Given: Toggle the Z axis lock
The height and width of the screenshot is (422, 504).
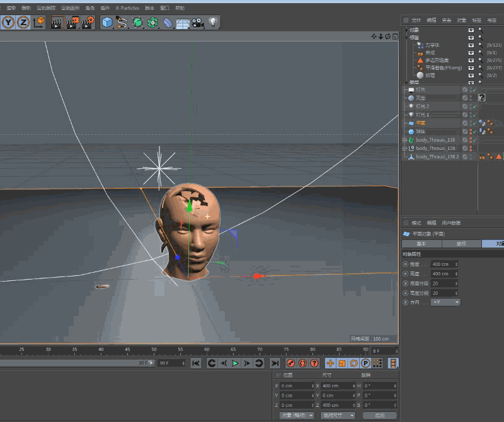Looking at the screenshot, I should click(x=23, y=23).
